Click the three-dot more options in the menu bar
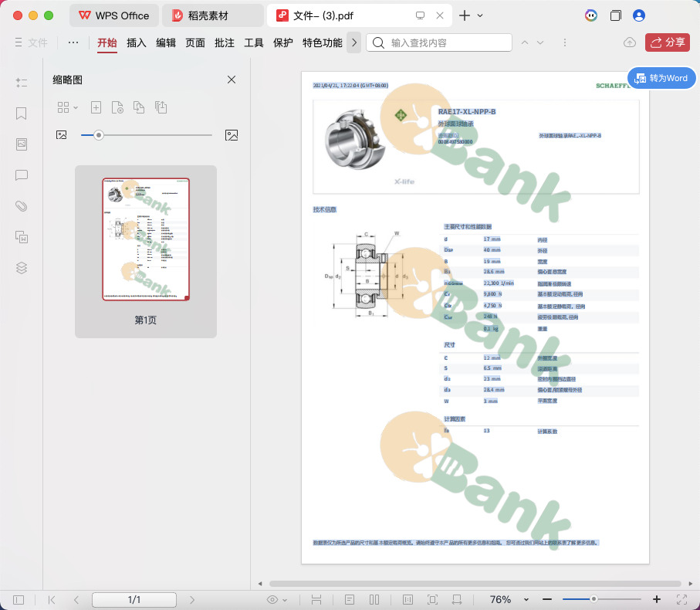Screen dimensions: 700x610 point(73,42)
